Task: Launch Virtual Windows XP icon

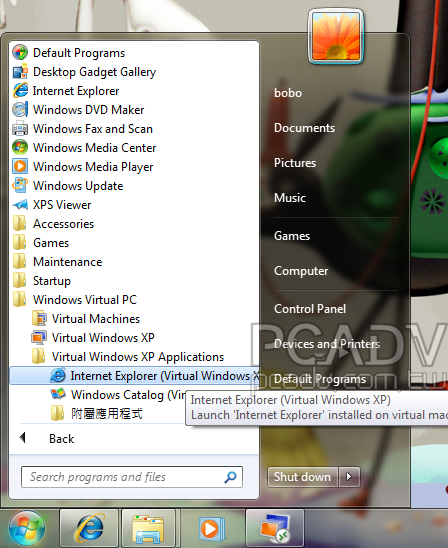Action: pos(39,338)
